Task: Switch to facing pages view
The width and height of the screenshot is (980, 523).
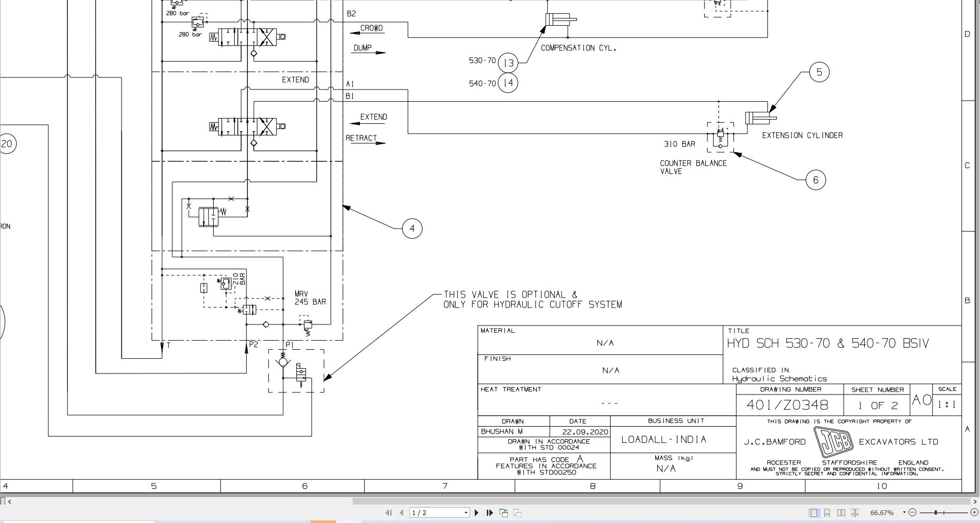Action: [841, 512]
